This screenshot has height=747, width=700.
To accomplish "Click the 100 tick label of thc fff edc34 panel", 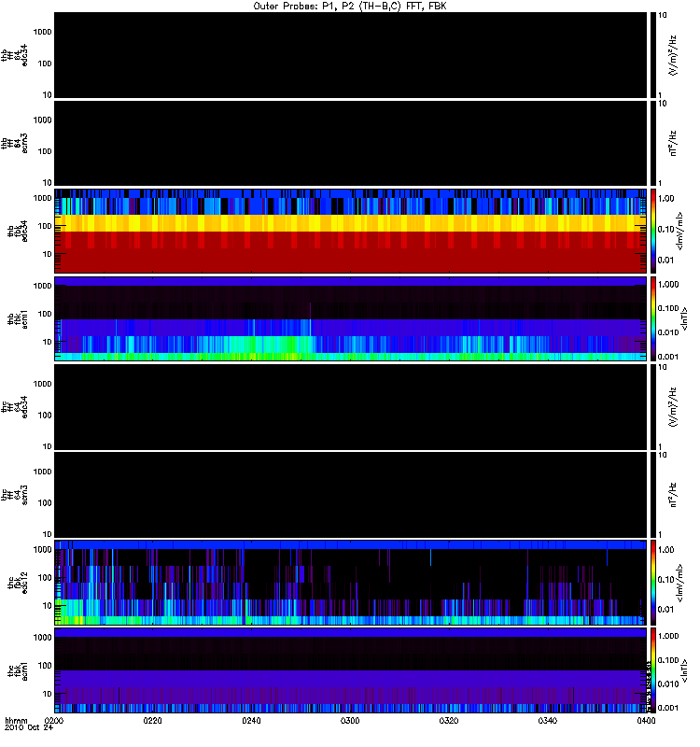I will tap(44, 416).
